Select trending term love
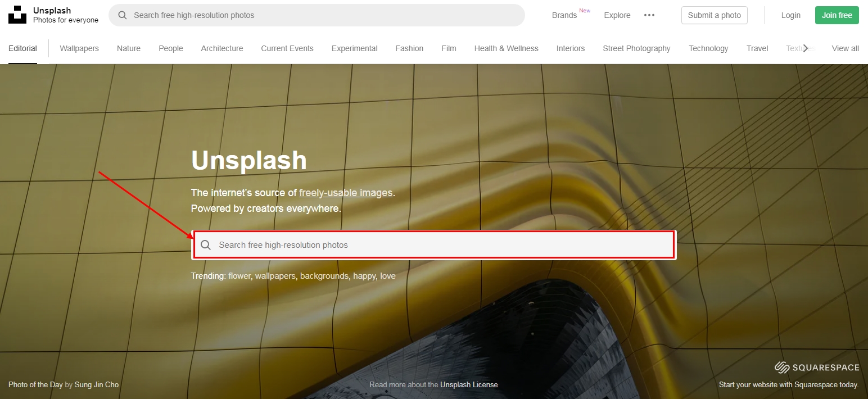868x399 pixels. coord(388,276)
